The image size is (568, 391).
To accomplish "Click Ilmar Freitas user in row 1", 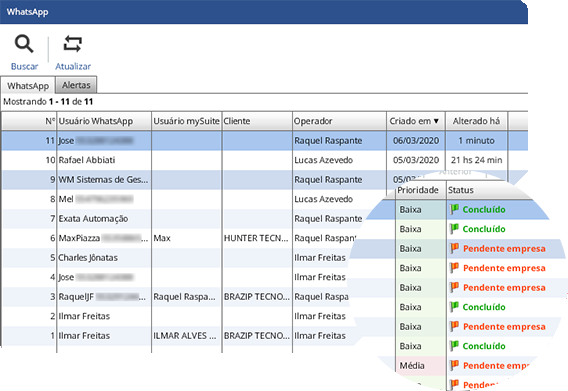I will [x=84, y=336].
